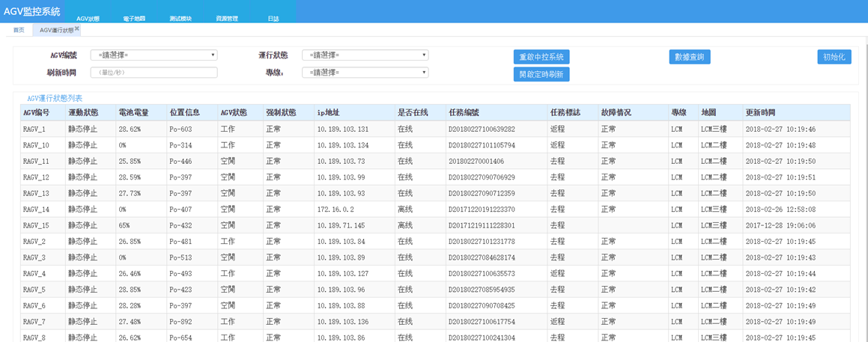Open the 日誌 menu
Viewport: 868px width, 342px height.
273,19
